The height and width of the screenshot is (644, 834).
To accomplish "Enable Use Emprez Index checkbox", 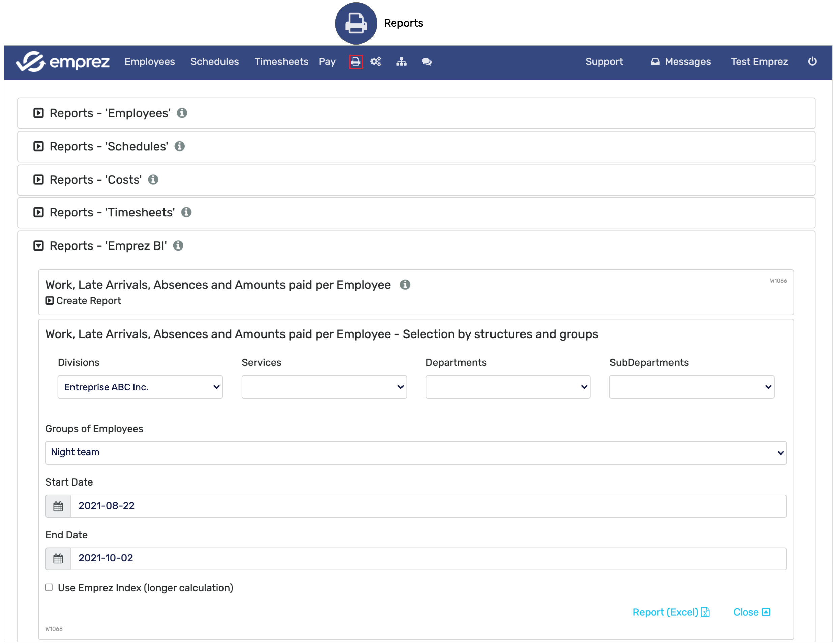I will coord(49,587).
